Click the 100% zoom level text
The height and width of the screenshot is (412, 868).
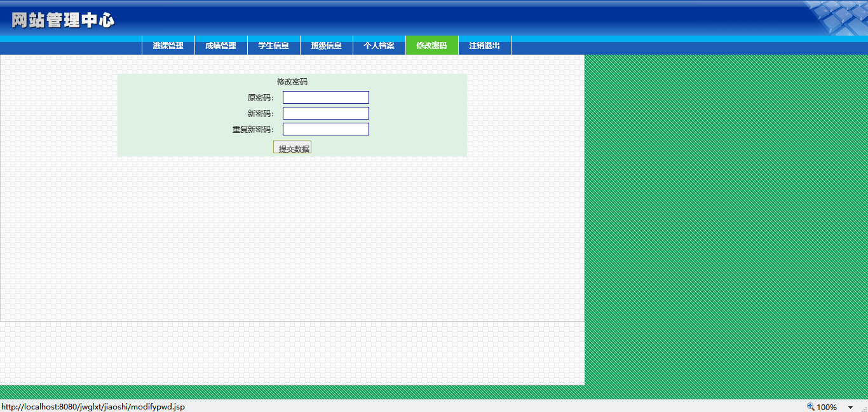tap(827, 407)
